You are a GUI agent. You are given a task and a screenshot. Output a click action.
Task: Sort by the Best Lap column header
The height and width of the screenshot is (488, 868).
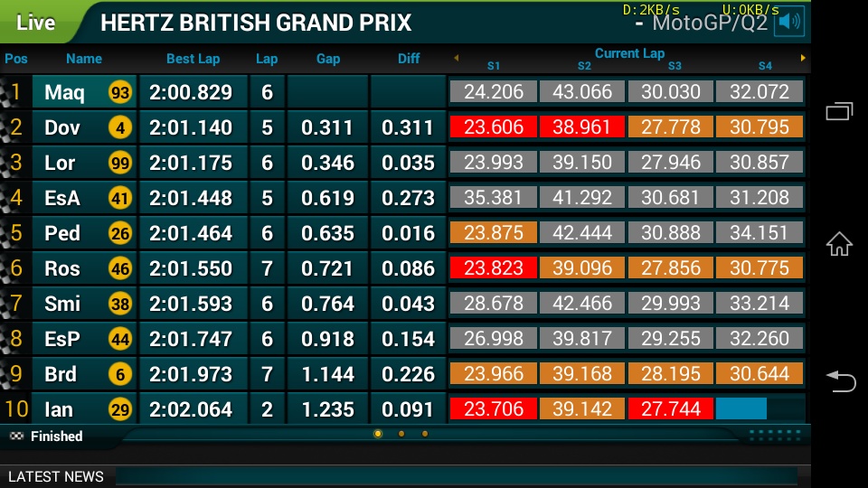[x=193, y=59]
